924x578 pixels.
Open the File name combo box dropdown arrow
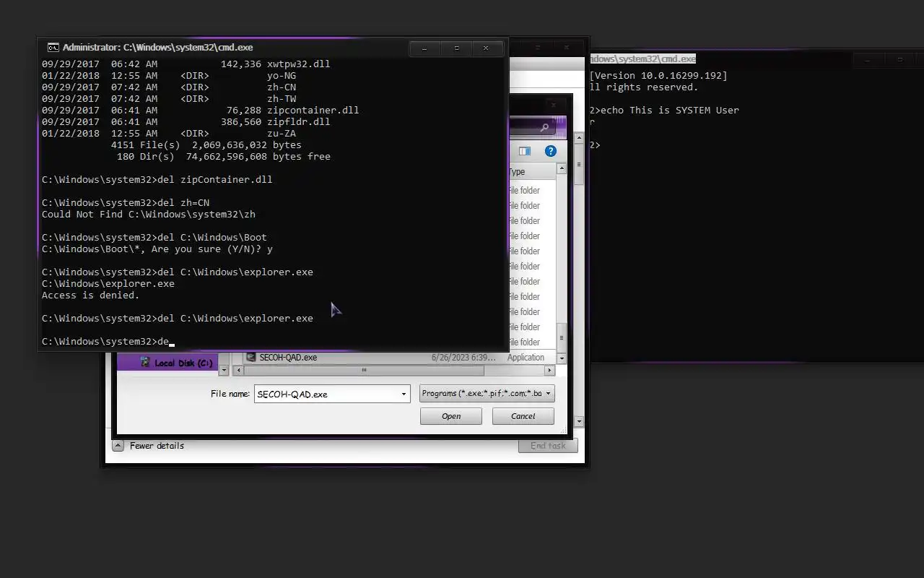(404, 394)
